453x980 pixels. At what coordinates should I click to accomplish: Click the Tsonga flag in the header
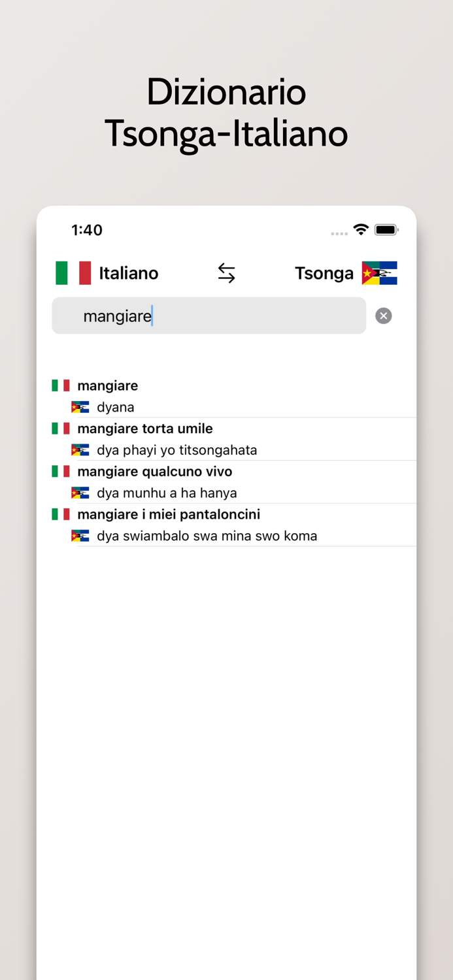[x=380, y=272]
